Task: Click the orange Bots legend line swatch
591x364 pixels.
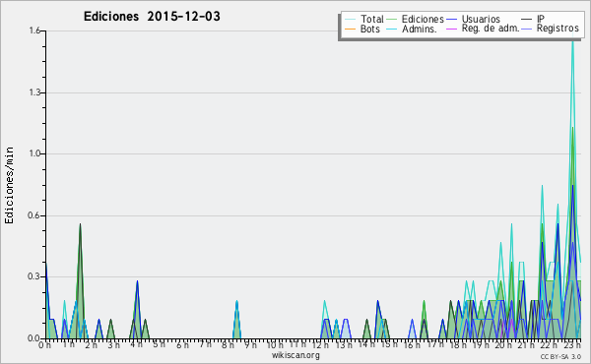Action: (x=350, y=29)
